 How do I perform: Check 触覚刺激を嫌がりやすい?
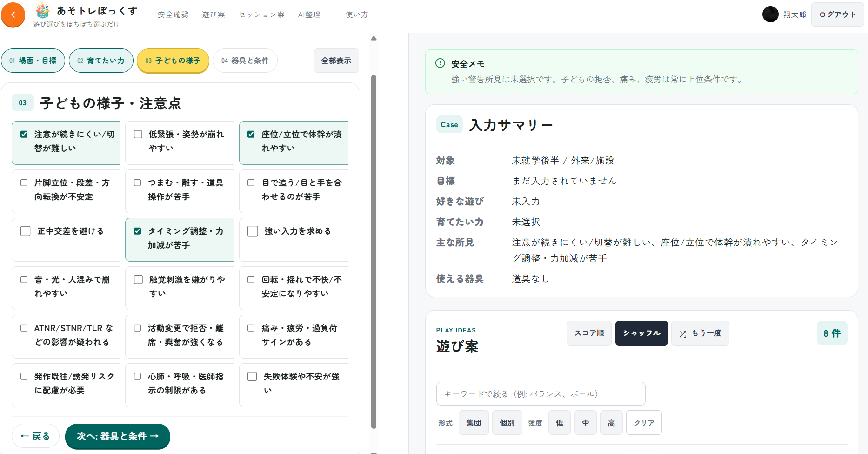pos(138,280)
